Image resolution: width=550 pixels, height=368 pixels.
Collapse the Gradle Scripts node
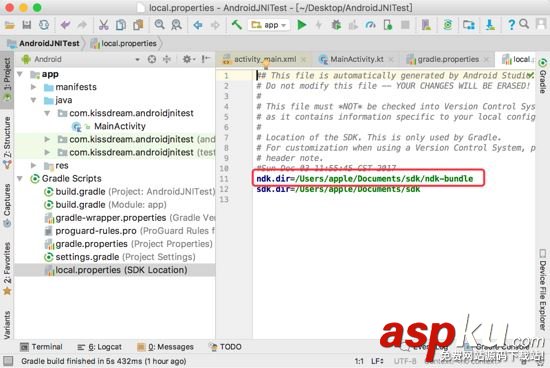click(x=20, y=179)
